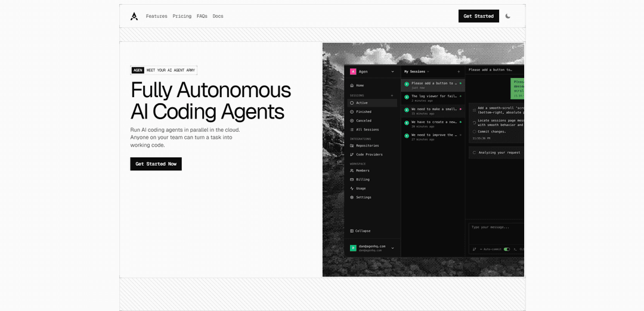Toggle dark mode with the moon icon
Viewport: 644px width, 311px height.
click(508, 16)
